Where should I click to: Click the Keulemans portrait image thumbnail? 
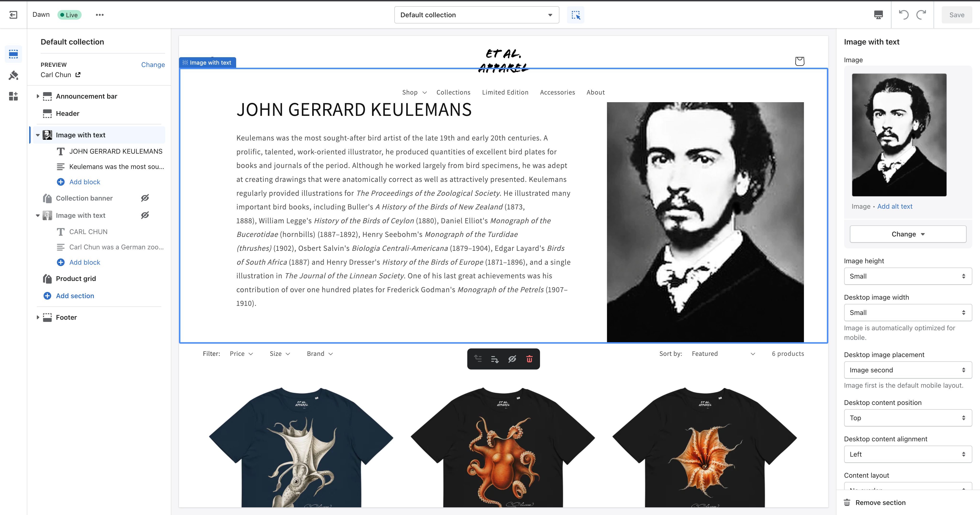pos(899,135)
